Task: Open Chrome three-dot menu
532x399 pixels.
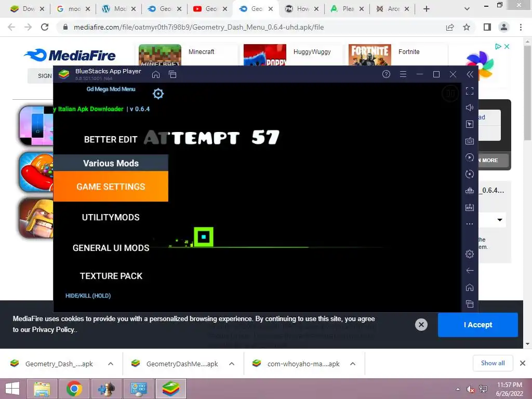Action: pyautogui.click(x=521, y=27)
